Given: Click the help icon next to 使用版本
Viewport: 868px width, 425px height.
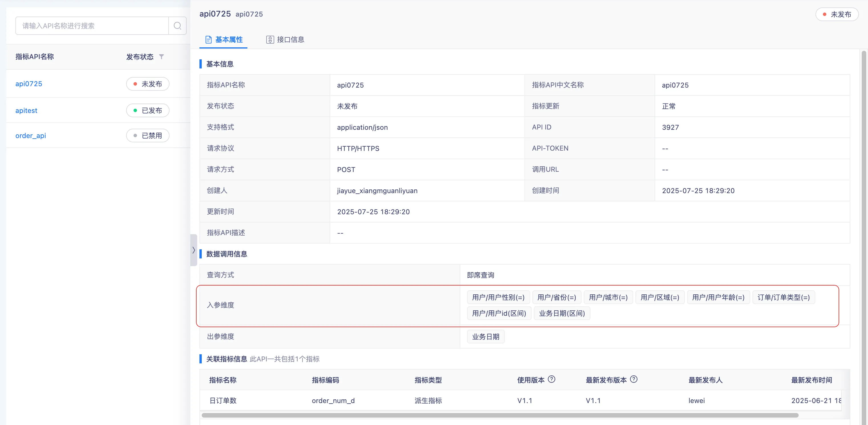Looking at the screenshot, I should 551,379.
